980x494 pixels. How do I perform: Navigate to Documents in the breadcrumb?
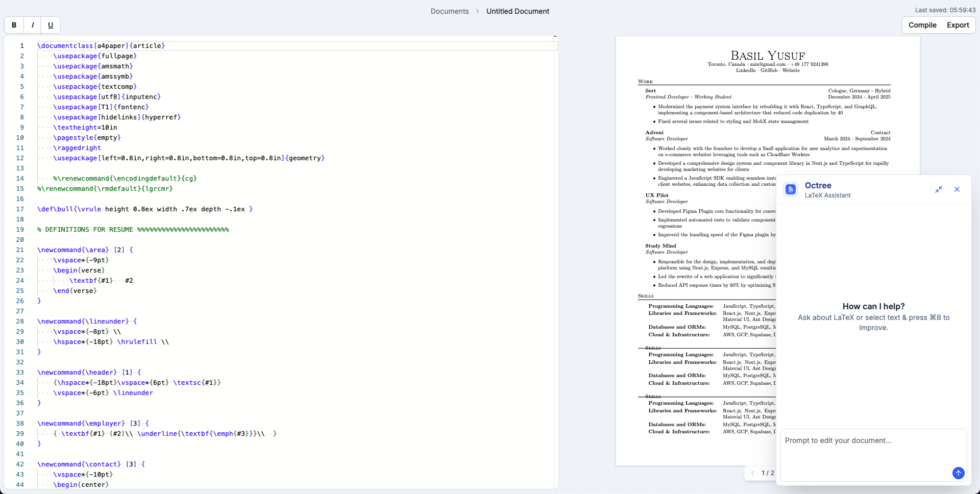[449, 11]
